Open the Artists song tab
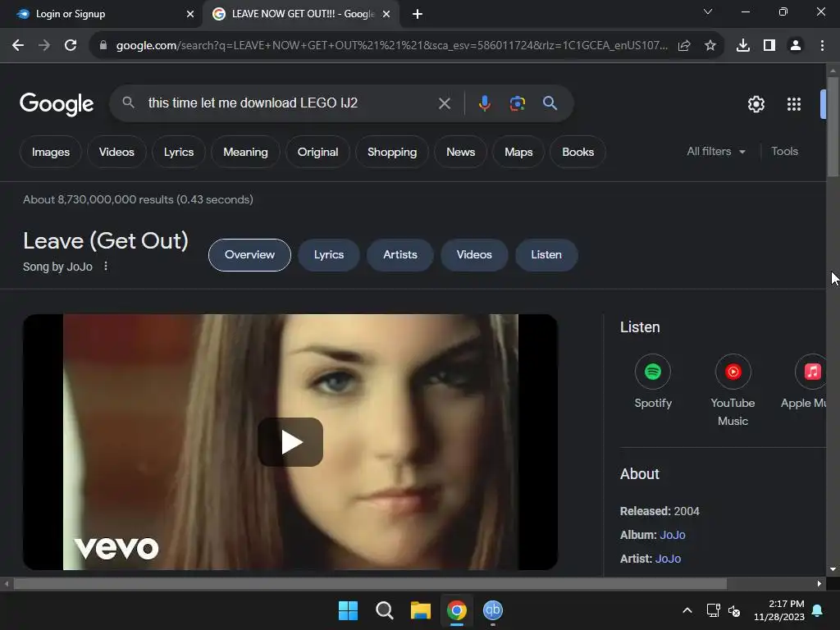The height and width of the screenshot is (630, 840). coord(400,255)
